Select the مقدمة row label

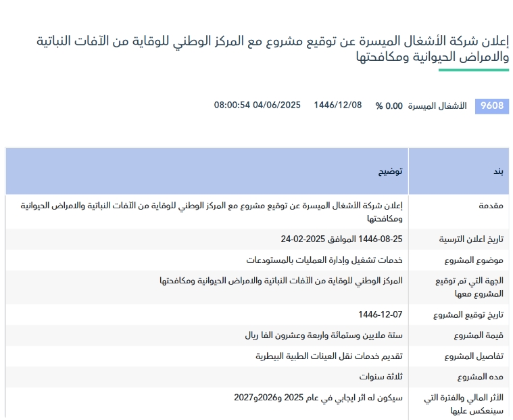[488, 206]
